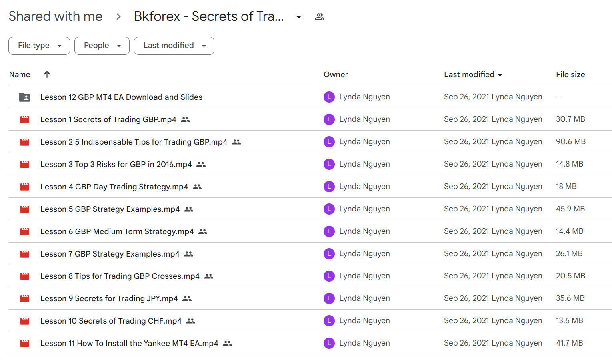Click shared icon next to Lesson 11 file
612x364 pixels.
pyautogui.click(x=228, y=343)
